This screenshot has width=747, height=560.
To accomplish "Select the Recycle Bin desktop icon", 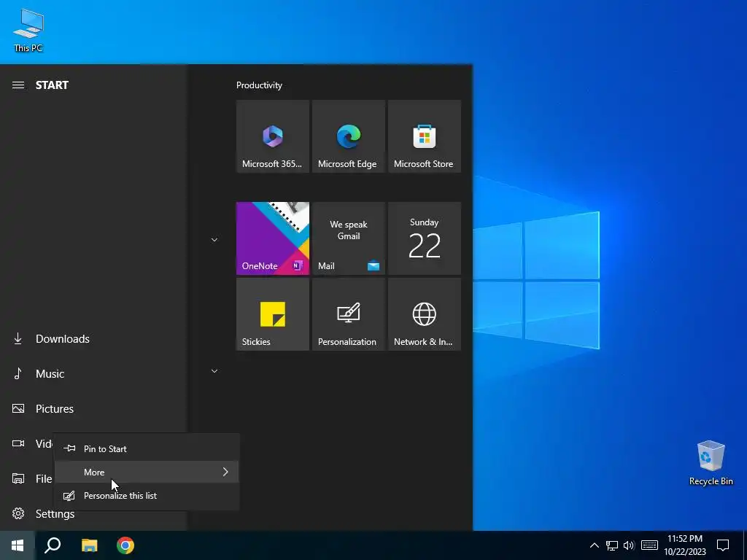I will click(x=711, y=463).
